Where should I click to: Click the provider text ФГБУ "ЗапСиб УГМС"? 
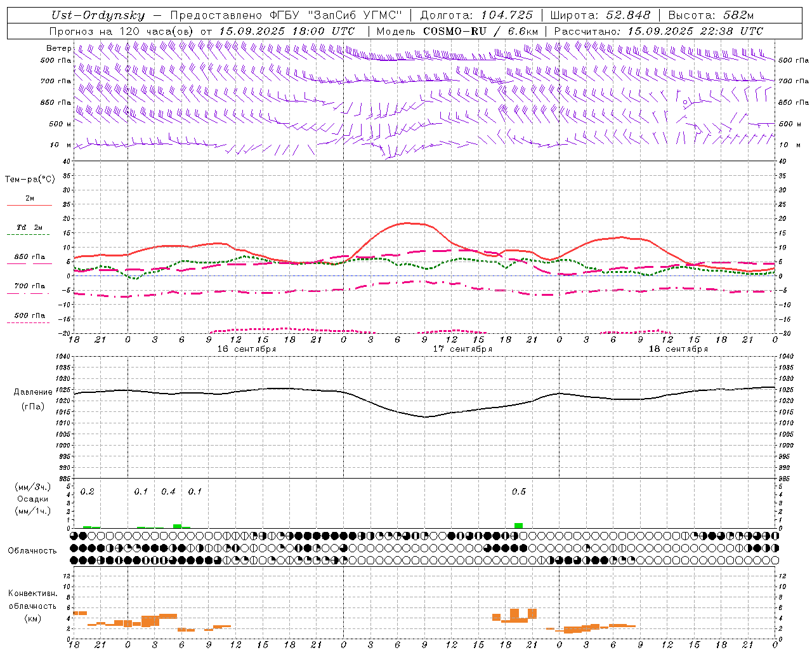pyautogui.click(x=336, y=15)
